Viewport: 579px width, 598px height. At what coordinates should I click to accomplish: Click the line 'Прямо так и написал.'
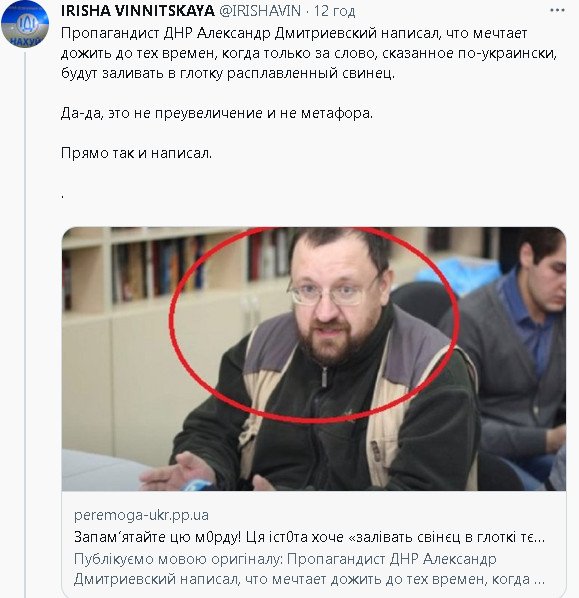(136, 153)
